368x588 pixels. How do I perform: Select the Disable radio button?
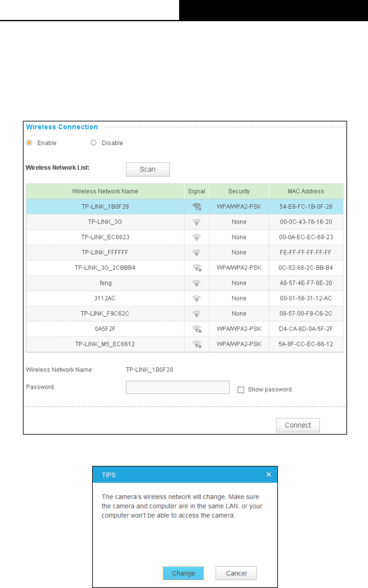(x=94, y=143)
